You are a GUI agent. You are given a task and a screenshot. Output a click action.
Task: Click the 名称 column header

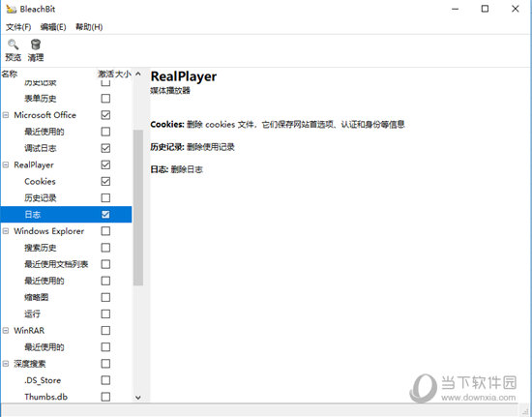coord(9,74)
